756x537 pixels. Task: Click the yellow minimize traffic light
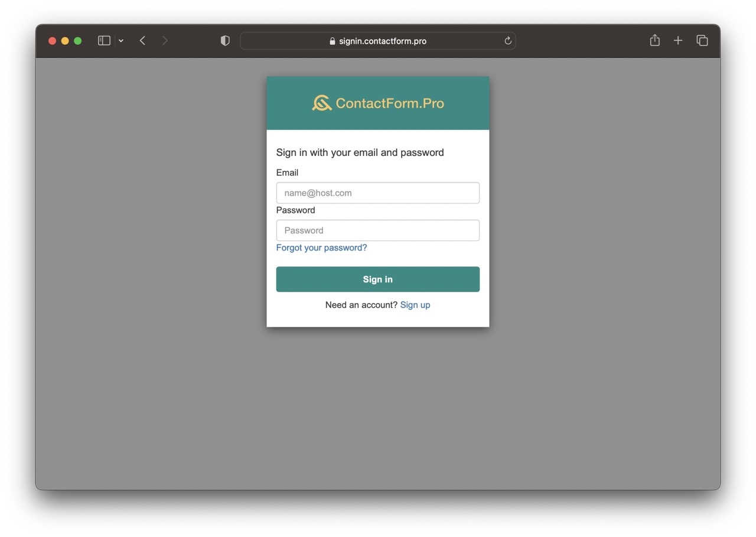pos(65,40)
